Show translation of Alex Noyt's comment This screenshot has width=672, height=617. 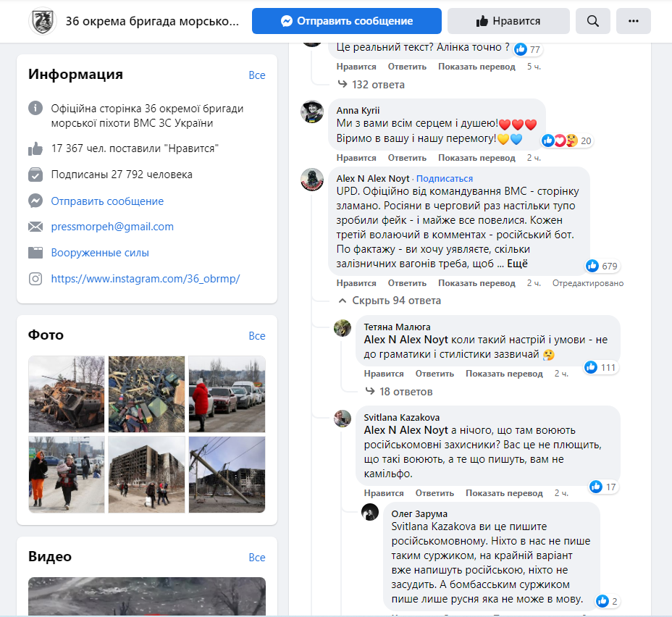[476, 283]
